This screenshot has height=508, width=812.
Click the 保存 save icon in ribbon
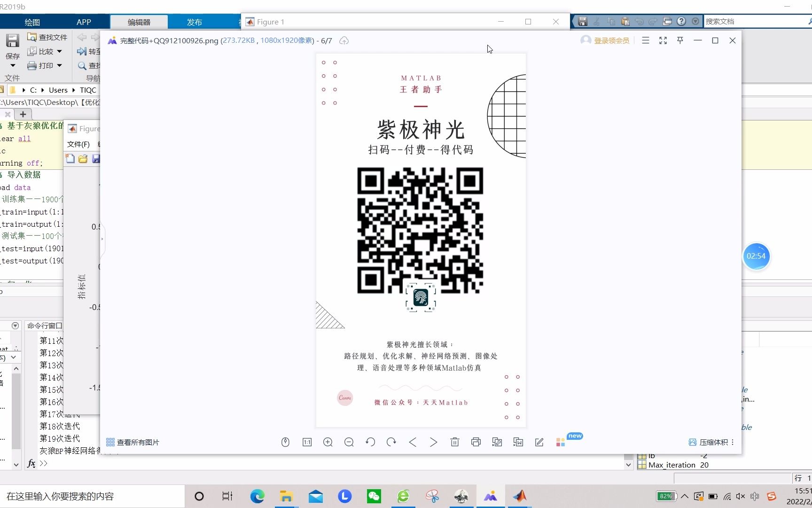(13, 40)
